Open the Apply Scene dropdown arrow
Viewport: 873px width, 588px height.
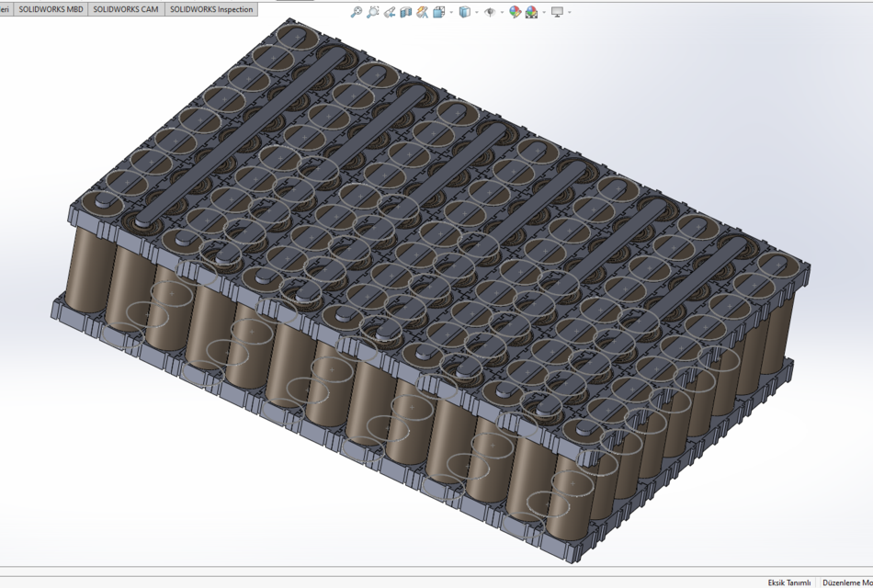point(544,12)
